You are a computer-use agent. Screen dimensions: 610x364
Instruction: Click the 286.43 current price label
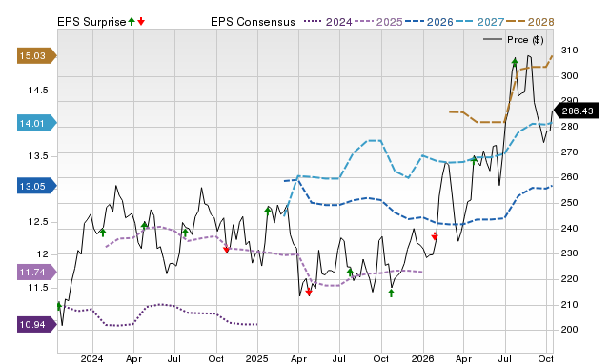pos(577,111)
